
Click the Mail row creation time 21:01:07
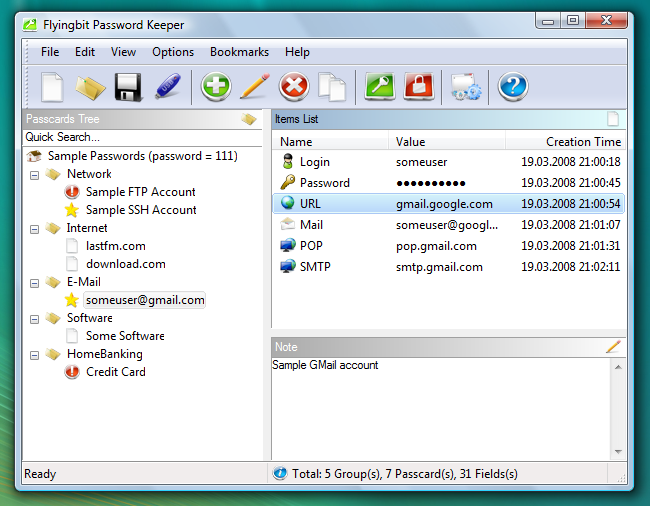pos(570,225)
